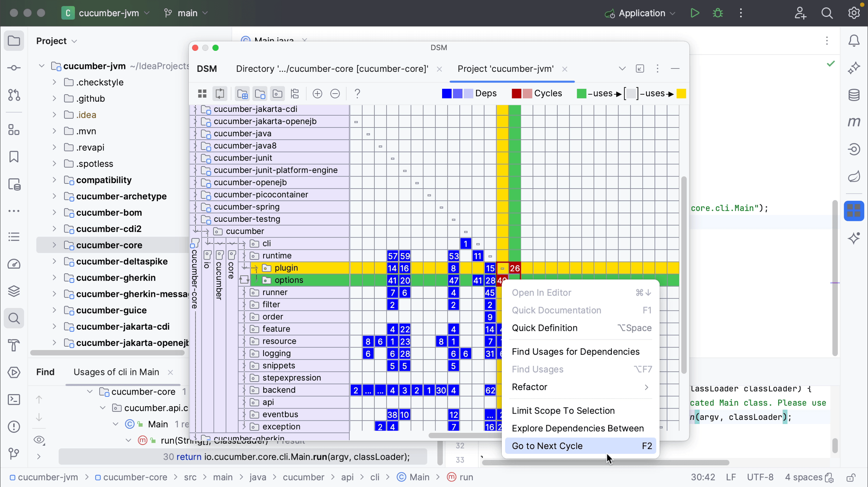
Task: Click the 4 spaces indent setting
Action: [804, 477]
